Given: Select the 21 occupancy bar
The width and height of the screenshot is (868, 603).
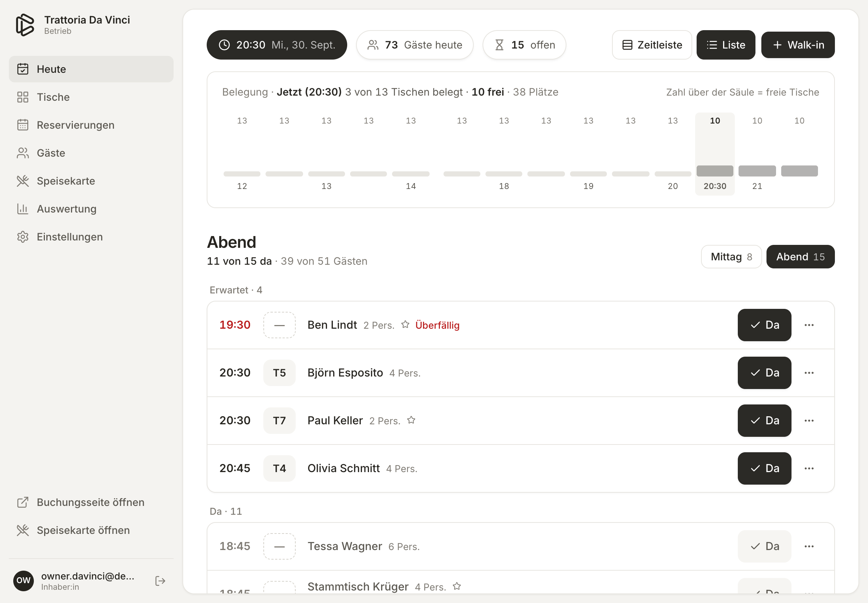Looking at the screenshot, I should coord(757,171).
